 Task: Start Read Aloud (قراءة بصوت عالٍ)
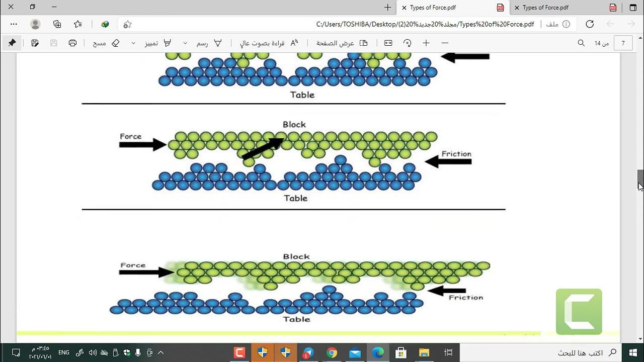pos(269,43)
